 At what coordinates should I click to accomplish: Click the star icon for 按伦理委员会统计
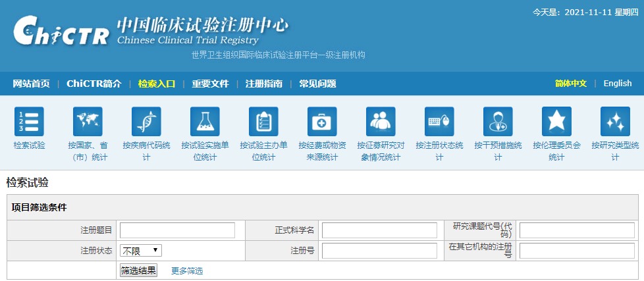click(556, 122)
